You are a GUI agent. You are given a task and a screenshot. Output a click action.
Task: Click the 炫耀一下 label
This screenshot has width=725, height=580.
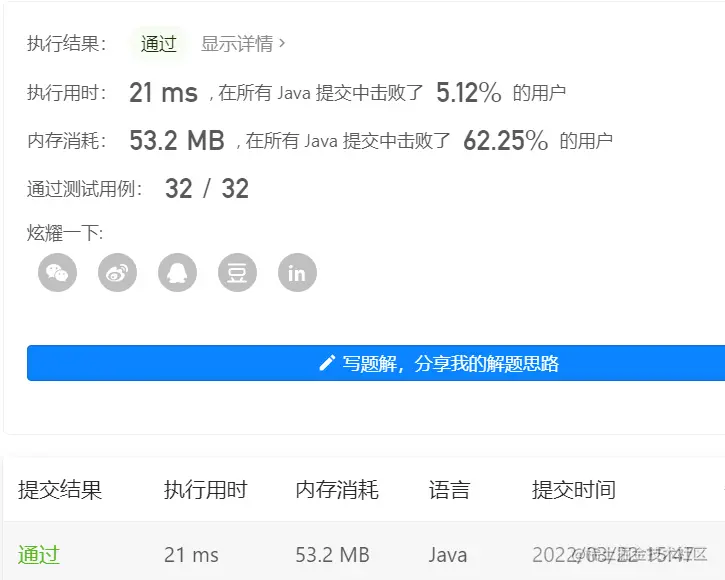(x=65, y=233)
